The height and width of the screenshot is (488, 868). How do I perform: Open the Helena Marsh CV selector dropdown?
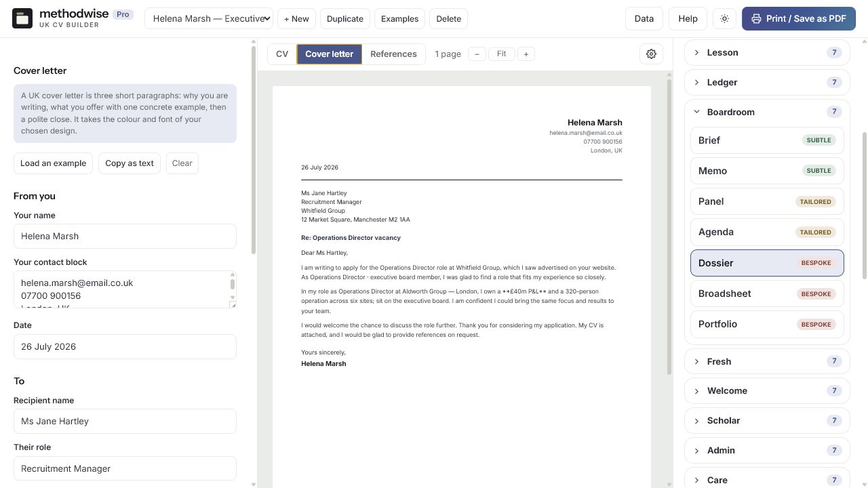[209, 19]
